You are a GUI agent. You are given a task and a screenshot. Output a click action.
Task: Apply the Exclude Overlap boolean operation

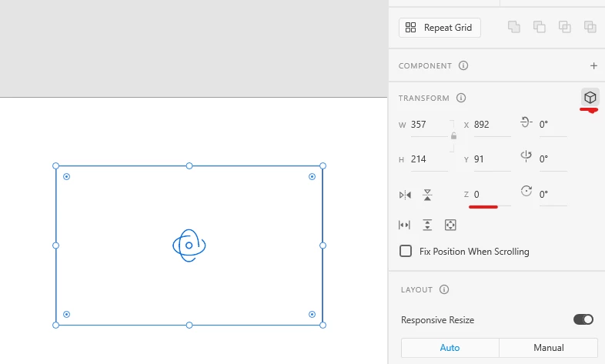[590, 27]
